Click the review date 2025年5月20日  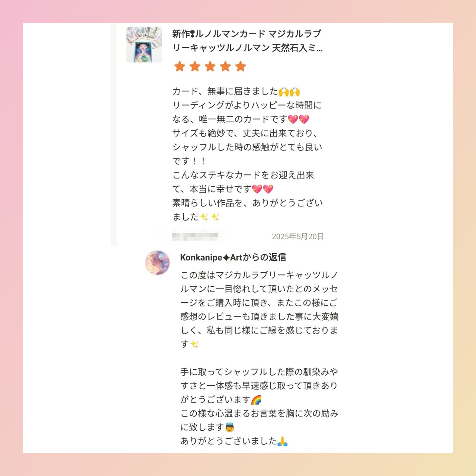click(297, 237)
